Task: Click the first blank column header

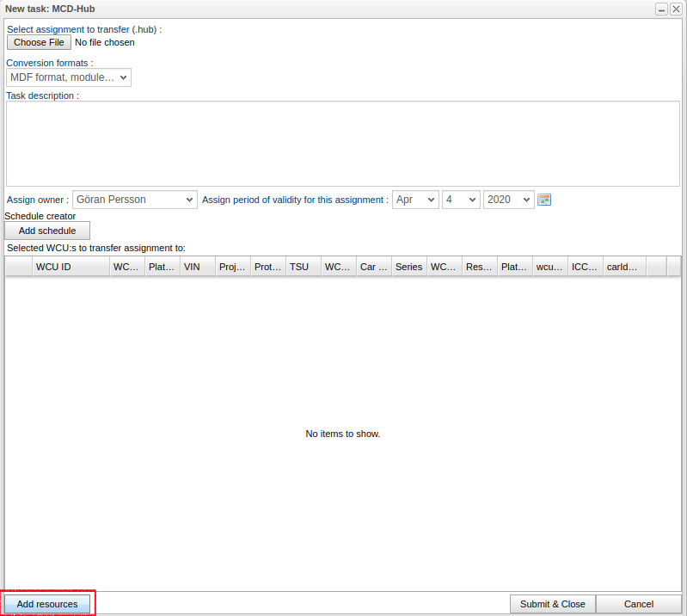Action: [18, 267]
